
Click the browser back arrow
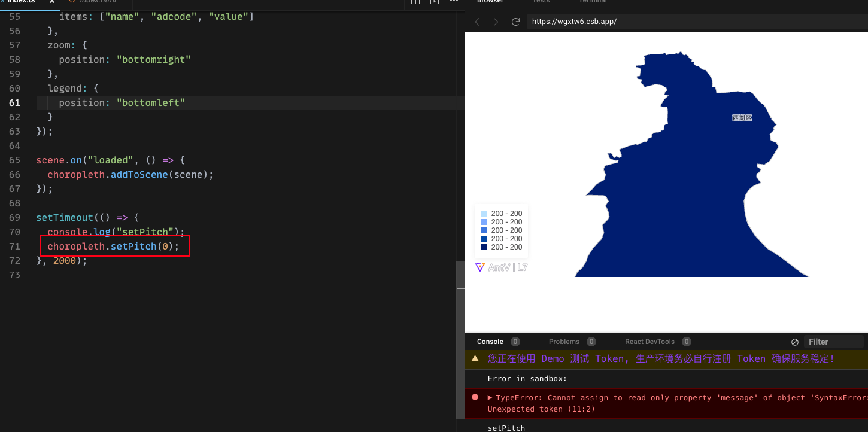coord(477,21)
